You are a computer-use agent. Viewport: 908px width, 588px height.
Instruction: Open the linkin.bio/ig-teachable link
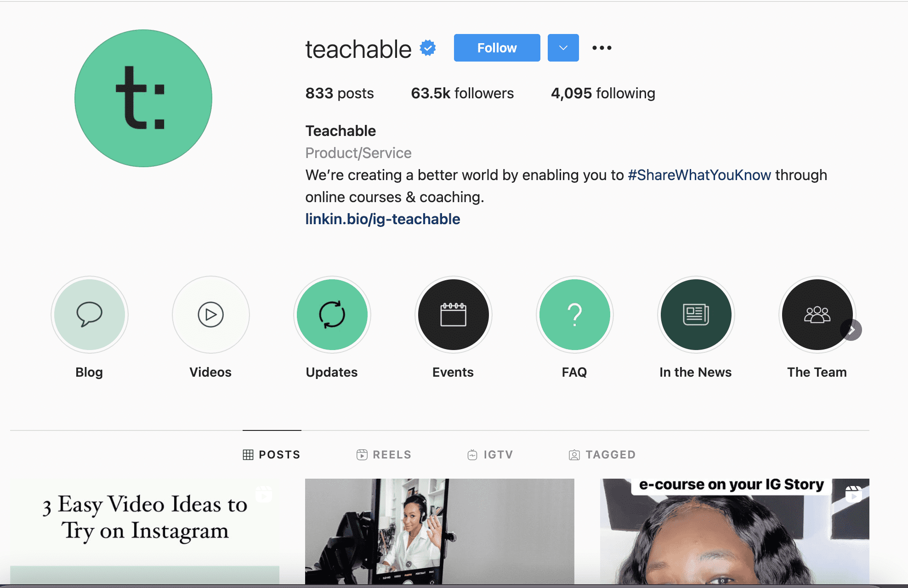383,219
